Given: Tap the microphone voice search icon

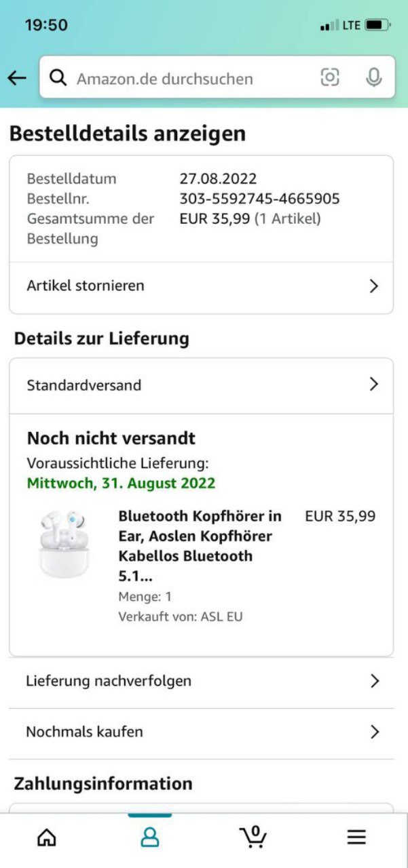Looking at the screenshot, I should 373,77.
